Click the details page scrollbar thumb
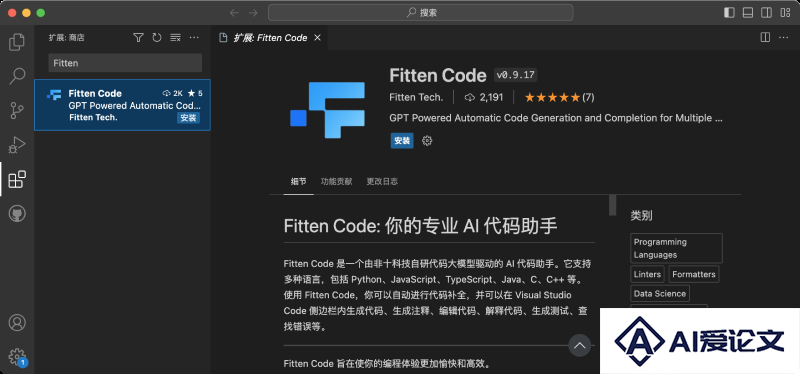The image size is (800, 374). 613,206
